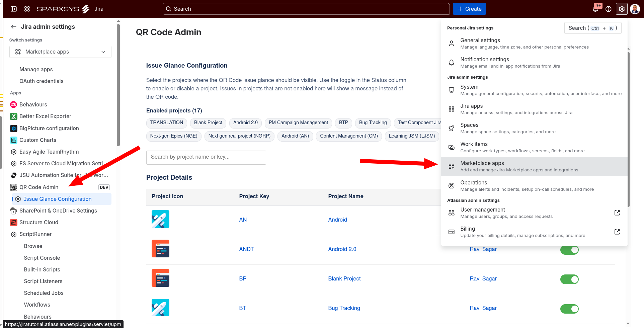The image size is (644, 328).
Task: Open General settings in menu
Action: [534, 44]
